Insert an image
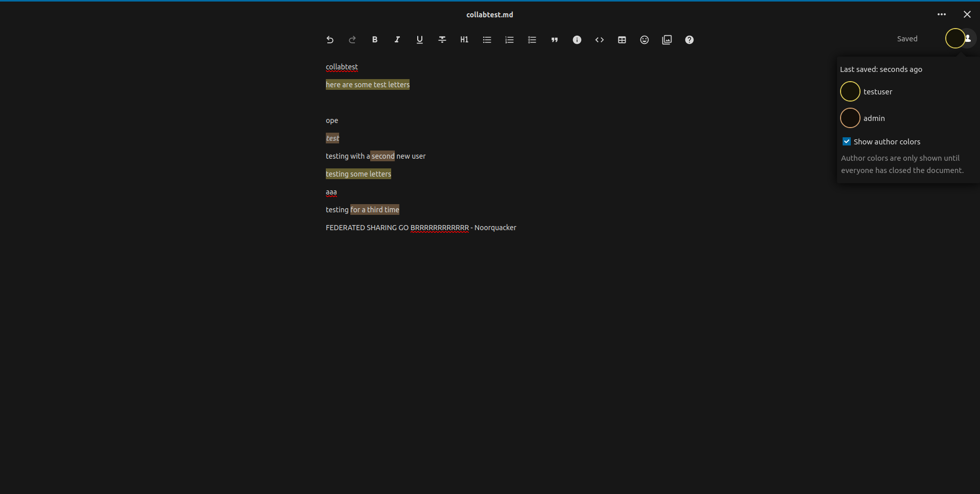Image resolution: width=980 pixels, height=494 pixels. coord(666,39)
